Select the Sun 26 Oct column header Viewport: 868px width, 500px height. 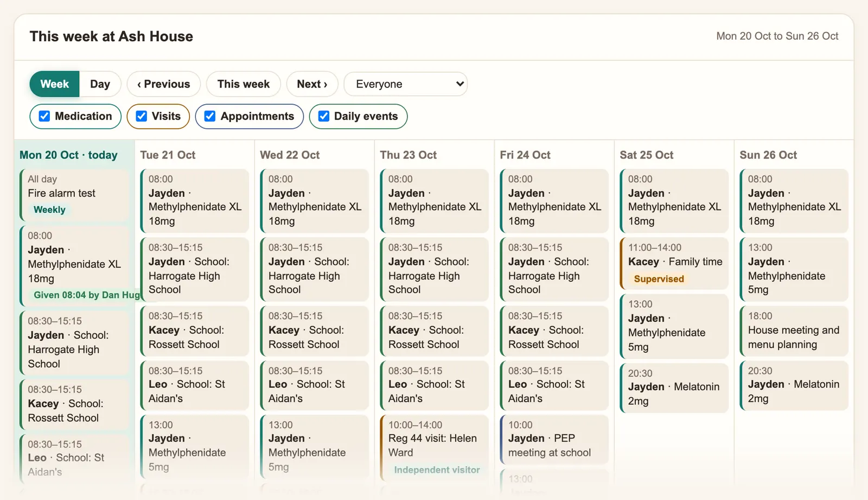pyautogui.click(x=768, y=155)
